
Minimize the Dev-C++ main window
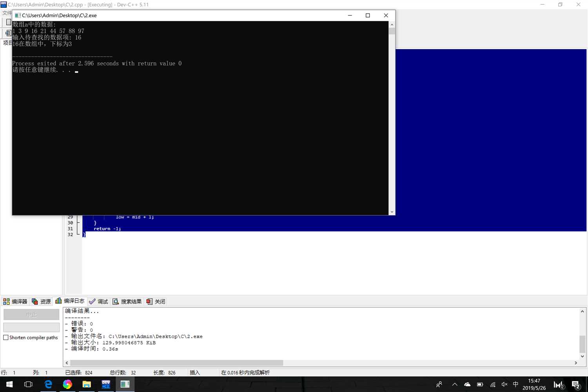pyautogui.click(x=542, y=5)
